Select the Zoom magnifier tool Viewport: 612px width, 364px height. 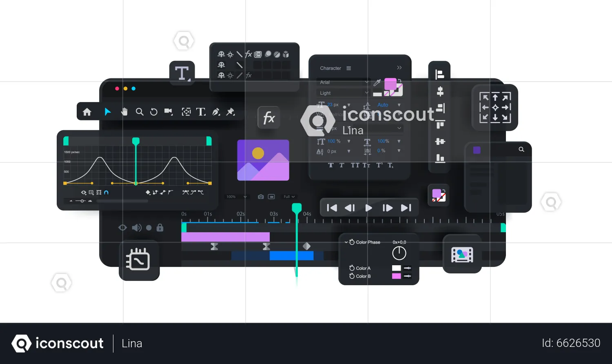click(x=140, y=112)
